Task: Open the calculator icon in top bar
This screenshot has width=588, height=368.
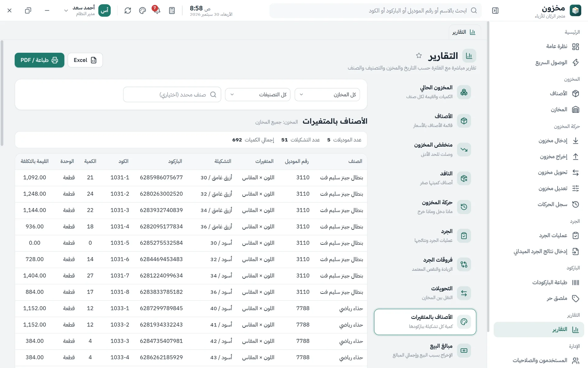Action: pos(172,11)
